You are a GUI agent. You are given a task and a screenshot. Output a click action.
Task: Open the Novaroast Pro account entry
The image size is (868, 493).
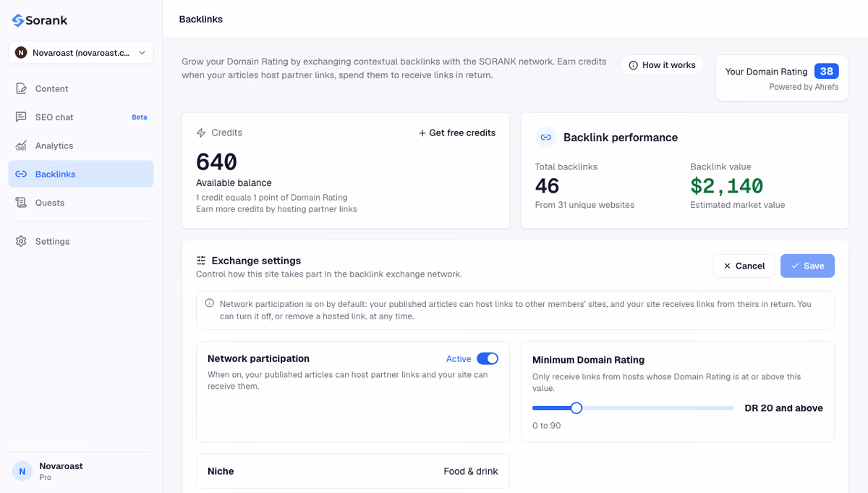coord(81,471)
